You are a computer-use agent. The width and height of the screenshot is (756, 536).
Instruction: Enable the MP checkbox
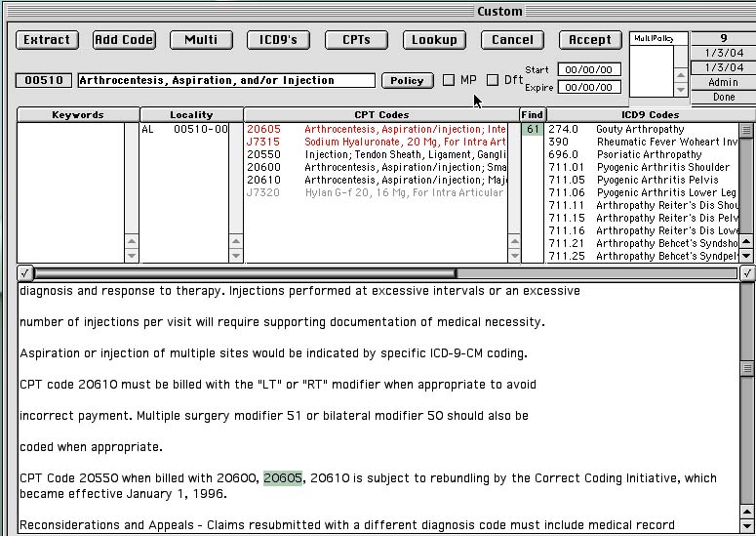[449, 80]
